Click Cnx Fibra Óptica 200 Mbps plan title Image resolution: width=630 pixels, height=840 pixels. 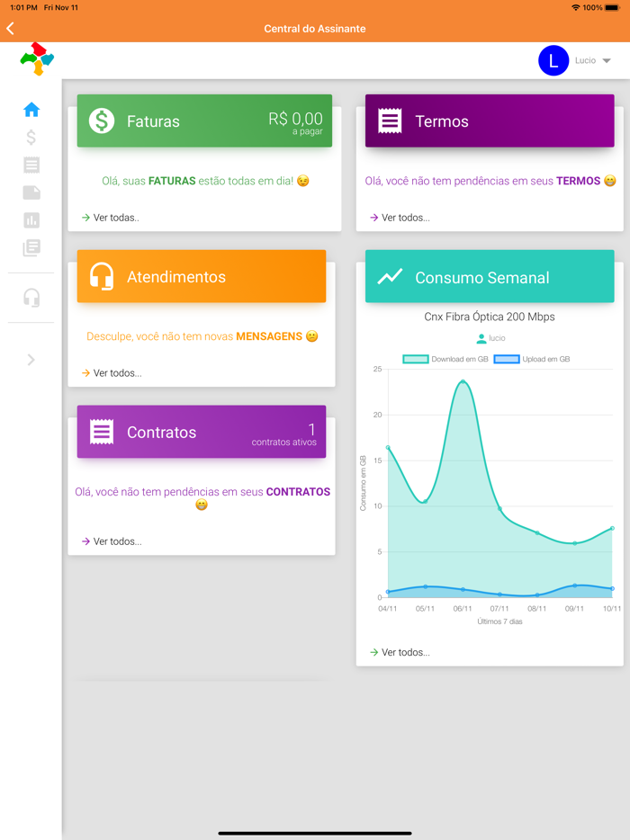(490, 317)
